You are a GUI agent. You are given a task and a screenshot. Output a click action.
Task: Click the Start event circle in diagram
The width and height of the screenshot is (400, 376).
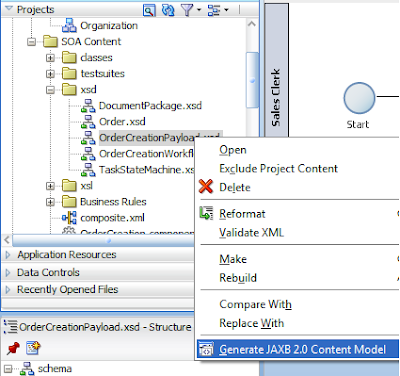pos(359,99)
